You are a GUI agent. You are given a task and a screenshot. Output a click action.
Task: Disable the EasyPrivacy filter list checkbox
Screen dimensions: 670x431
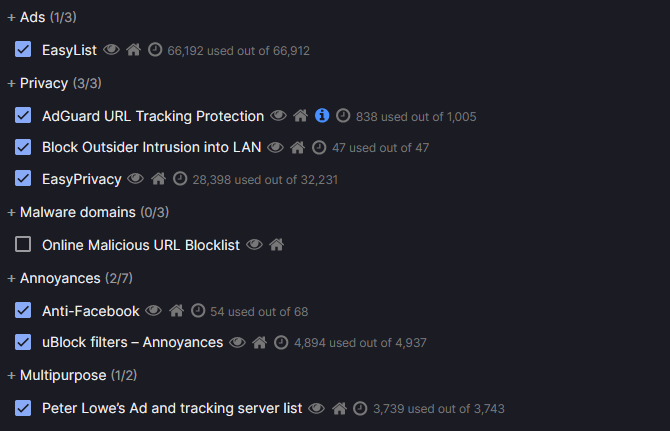point(24,179)
